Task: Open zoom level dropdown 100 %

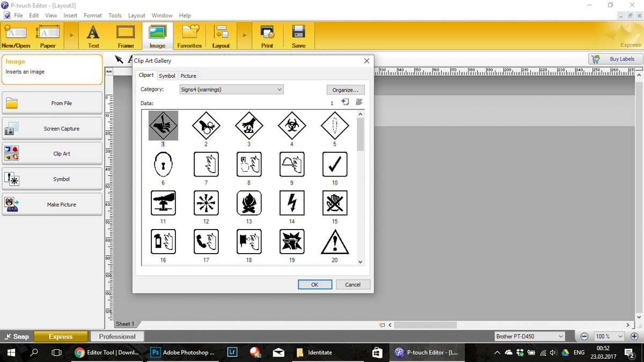Action: pyautogui.click(x=609, y=336)
